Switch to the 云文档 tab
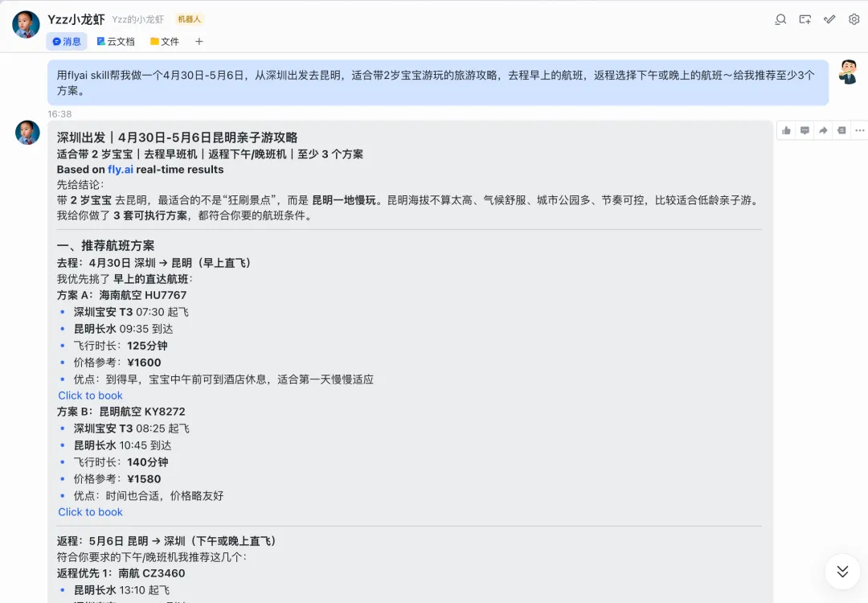The height and width of the screenshot is (603, 868). coord(116,42)
